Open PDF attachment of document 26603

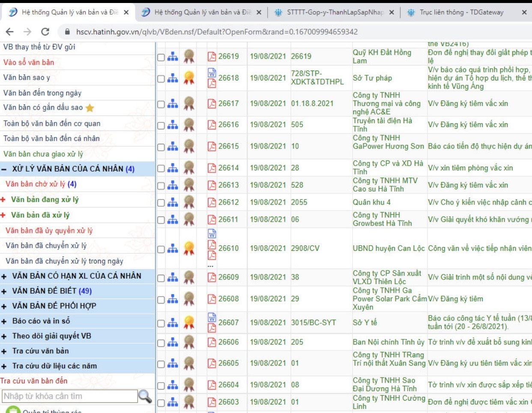coord(212,402)
